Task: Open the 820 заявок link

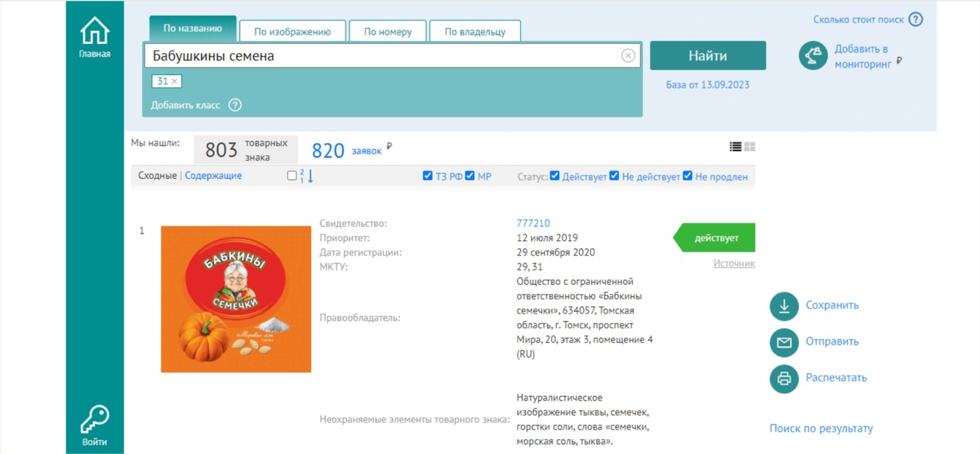Action: [x=347, y=150]
